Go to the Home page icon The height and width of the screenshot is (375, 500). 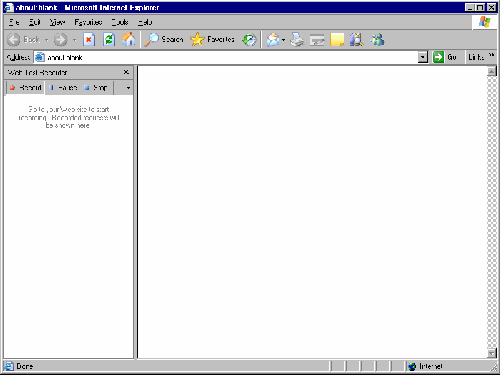129,40
